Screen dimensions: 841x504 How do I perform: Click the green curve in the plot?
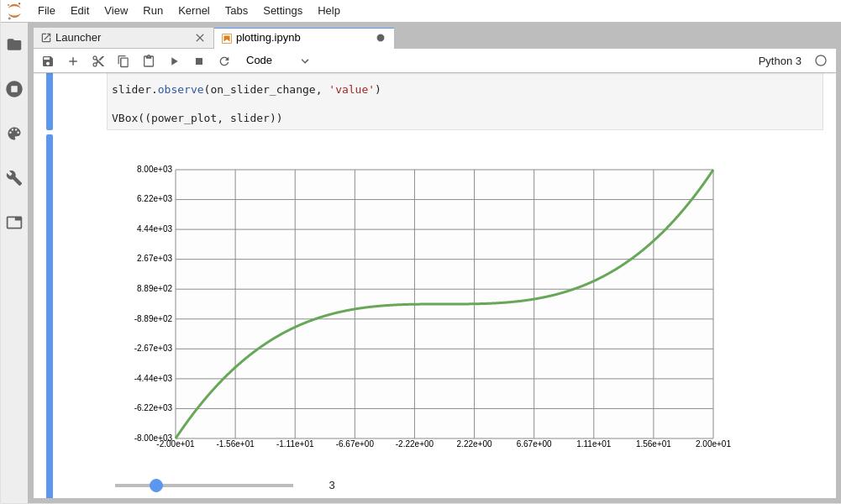[444, 305]
